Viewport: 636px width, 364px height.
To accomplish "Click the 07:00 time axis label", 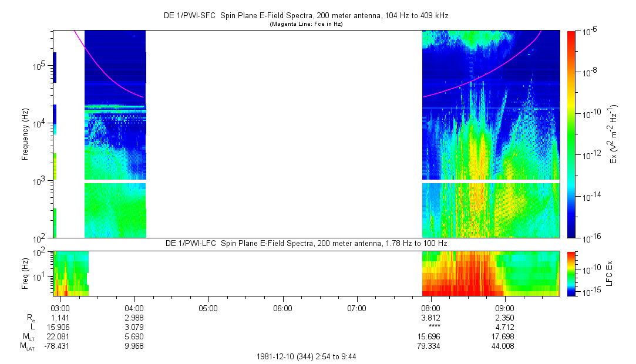I will pyautogui.click(x=356, y=308).
